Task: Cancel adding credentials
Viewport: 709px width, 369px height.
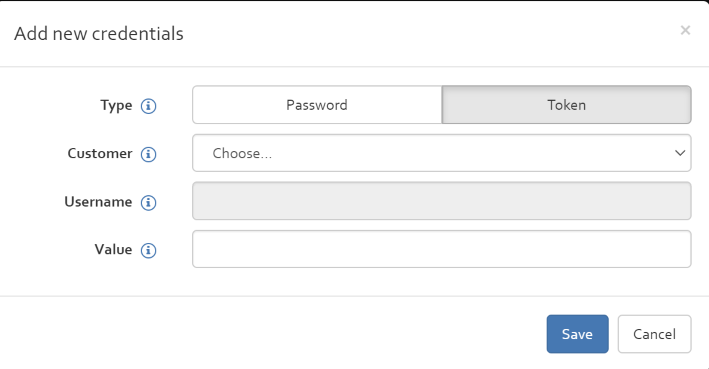Action: point(654,334)
